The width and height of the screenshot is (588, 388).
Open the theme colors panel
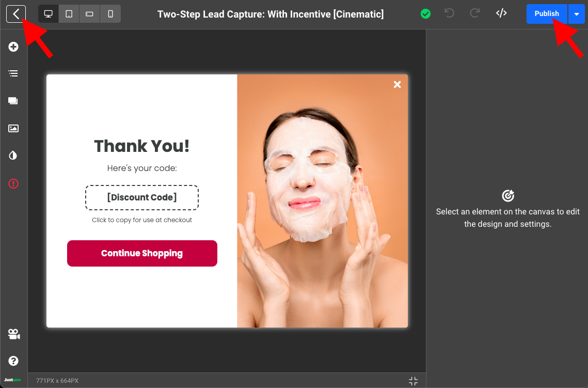[13, 156]
